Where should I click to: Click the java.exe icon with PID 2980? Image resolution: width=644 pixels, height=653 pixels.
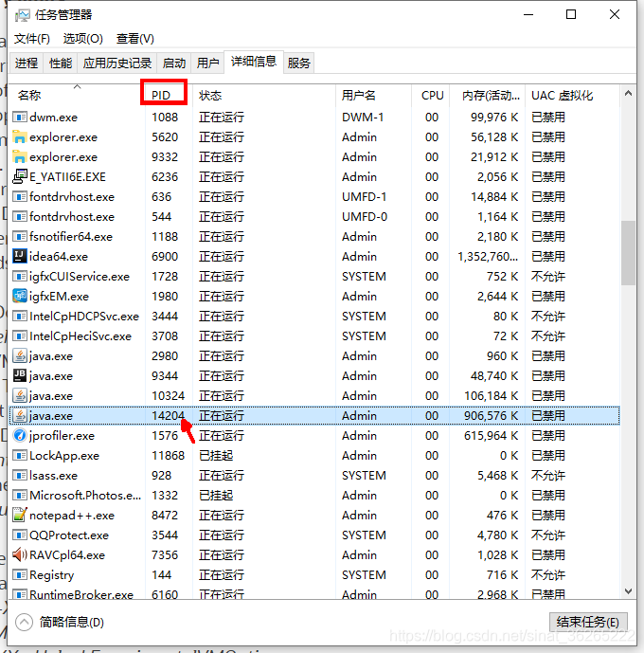(20, 355)
